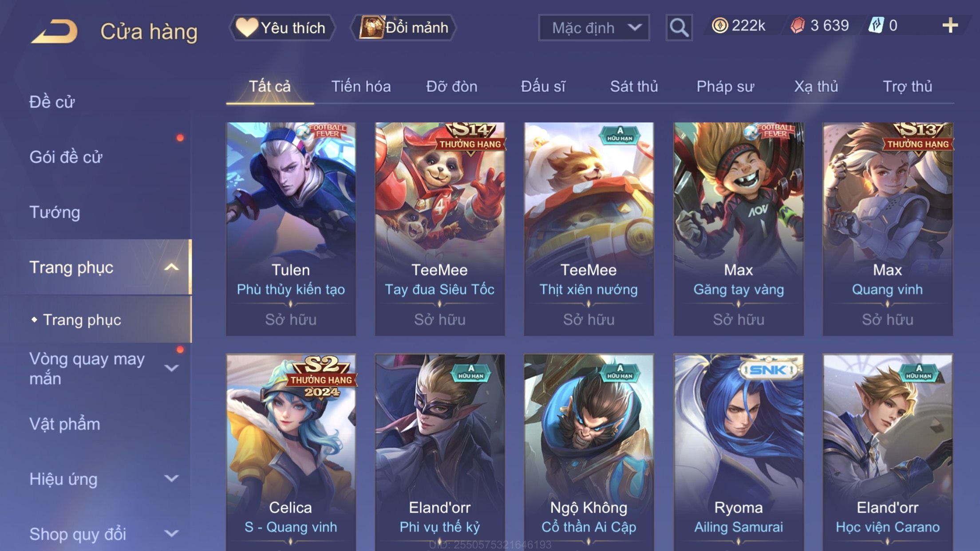Collapse the Trang phục sidebar section

point(171,267)
